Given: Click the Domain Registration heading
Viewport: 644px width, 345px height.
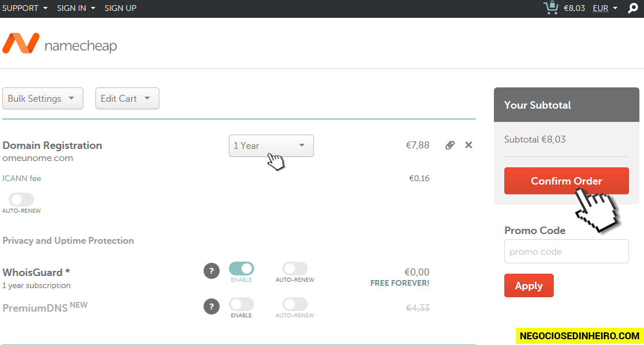Looking at the screenshot, I should click(x=52, y=145).
